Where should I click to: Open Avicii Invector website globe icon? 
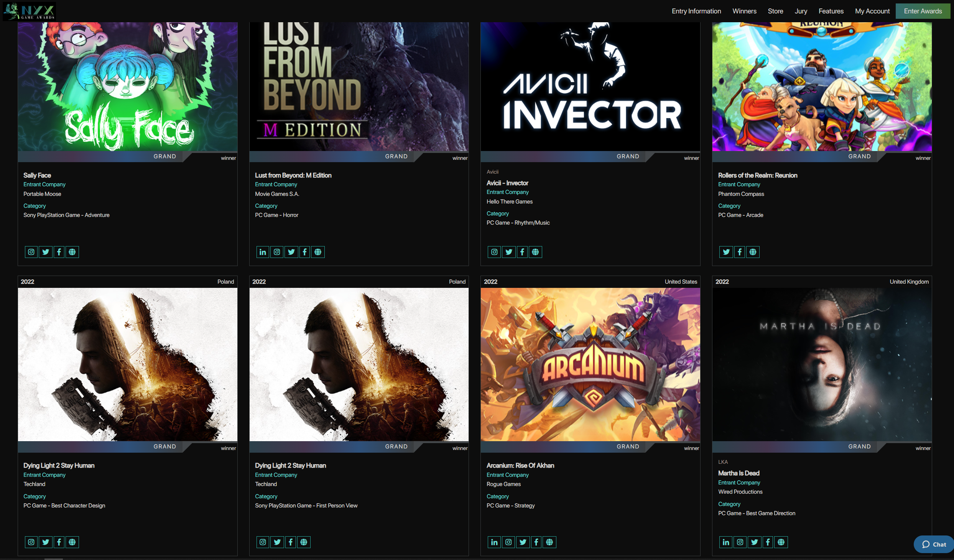click(535, 252)
